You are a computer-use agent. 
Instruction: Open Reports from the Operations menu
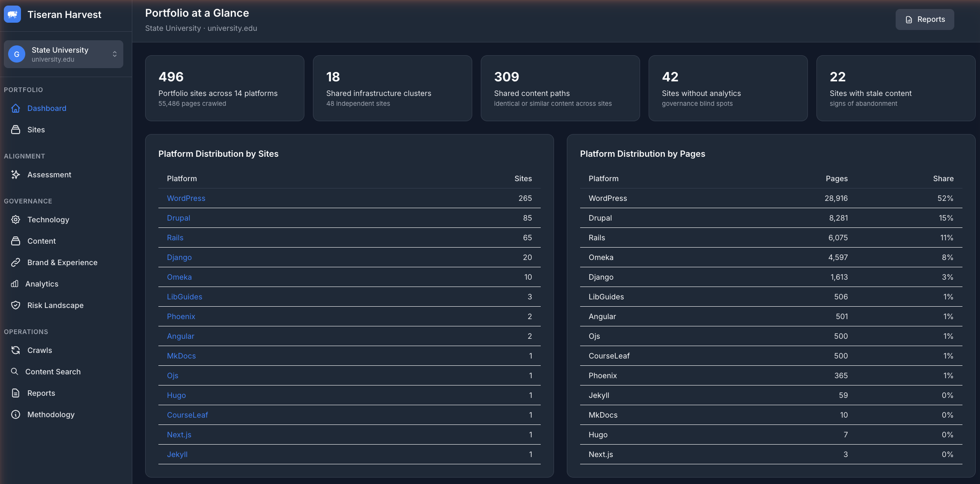pos(41,393)
